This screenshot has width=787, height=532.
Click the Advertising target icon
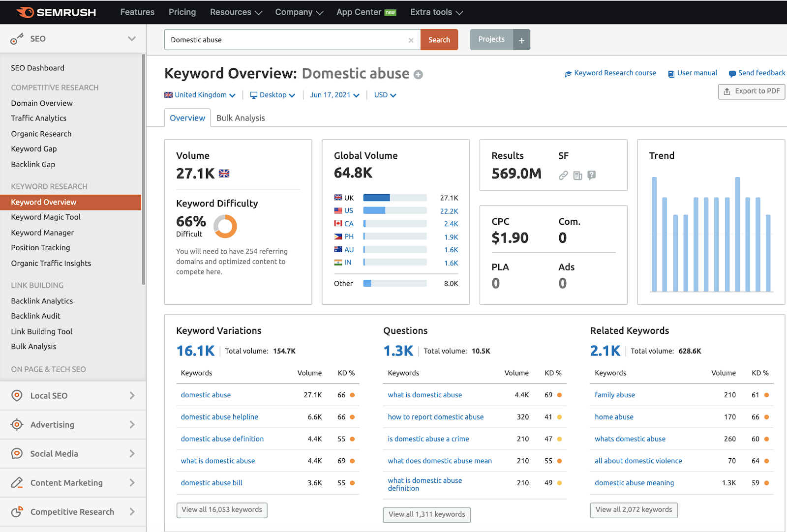17,425
